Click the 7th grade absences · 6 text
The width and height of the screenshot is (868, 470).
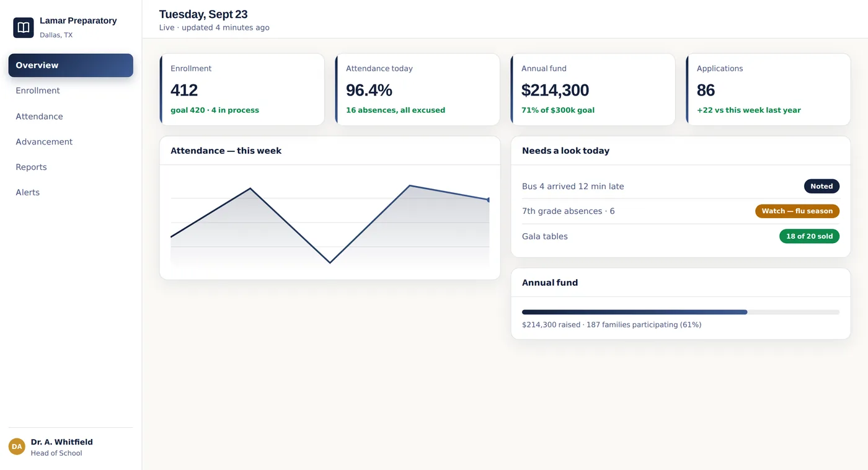click(x=569, y=211)
